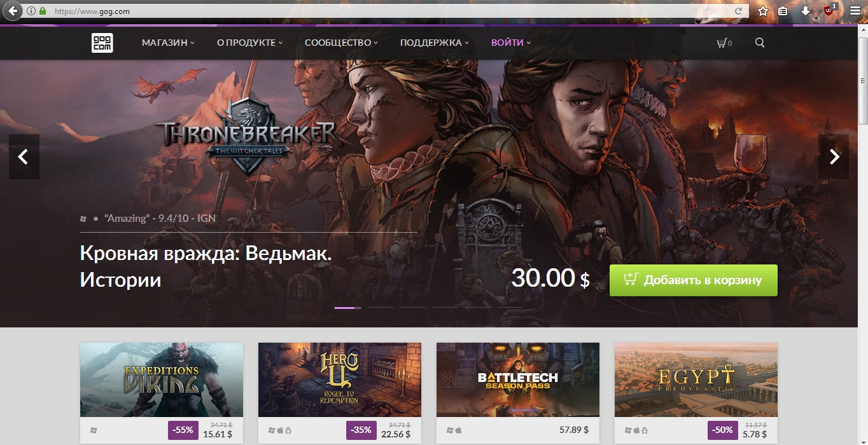This screenshot has width=868, height=445.
Task: Reload the page with the refresh icon
Action: click(739, 11)
